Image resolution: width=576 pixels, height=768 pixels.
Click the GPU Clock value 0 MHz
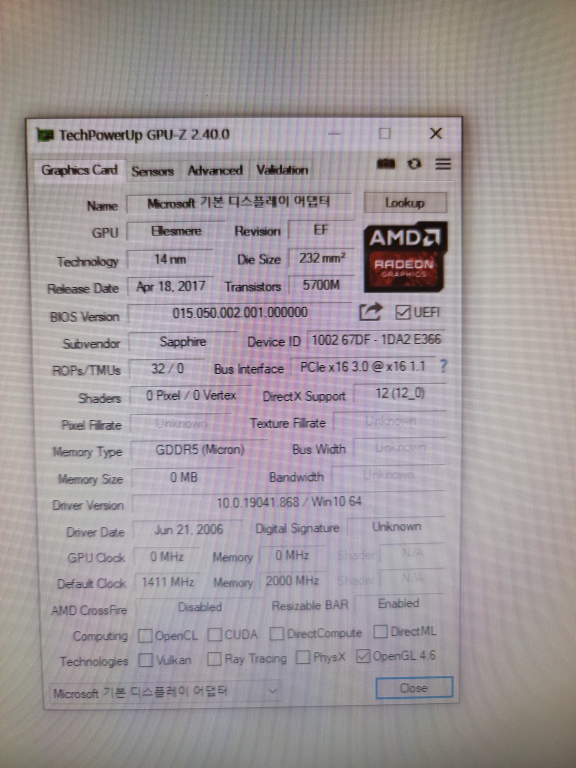coord(167,556)
